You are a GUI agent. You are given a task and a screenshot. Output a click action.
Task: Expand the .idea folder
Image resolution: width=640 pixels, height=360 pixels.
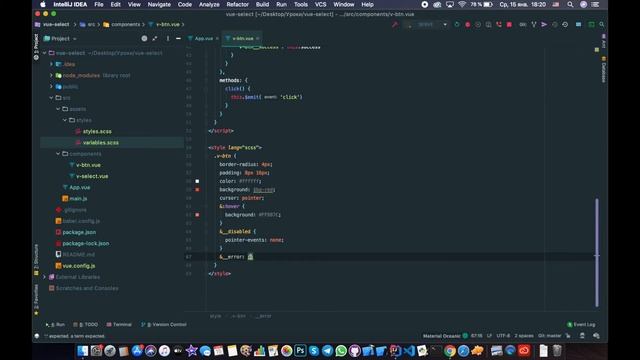click(51, 64)
